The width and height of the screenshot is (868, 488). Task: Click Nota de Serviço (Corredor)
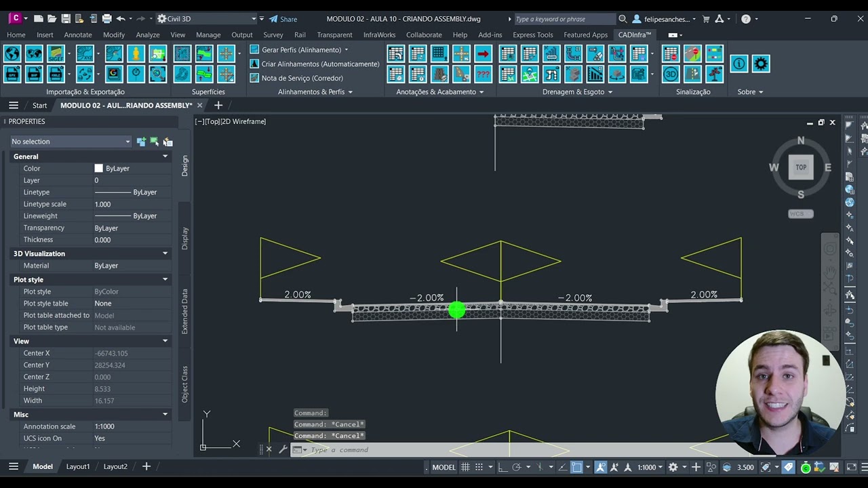pos(296,78)
